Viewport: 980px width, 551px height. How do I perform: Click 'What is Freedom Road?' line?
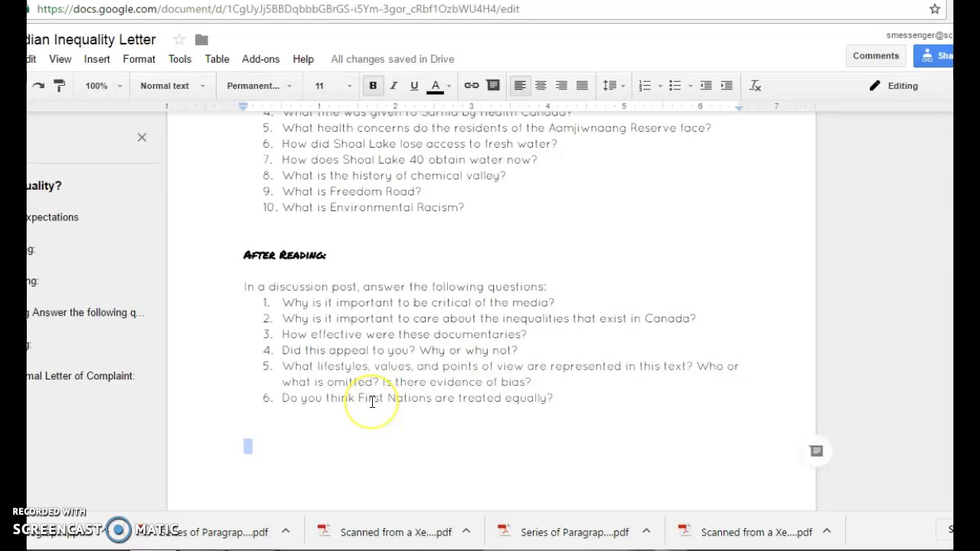(x=351, y=191)
